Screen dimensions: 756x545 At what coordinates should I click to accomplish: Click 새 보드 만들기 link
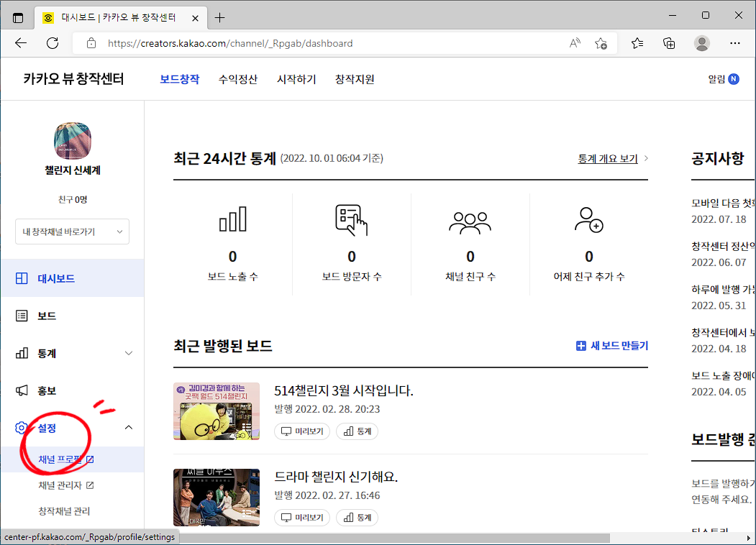612,346
